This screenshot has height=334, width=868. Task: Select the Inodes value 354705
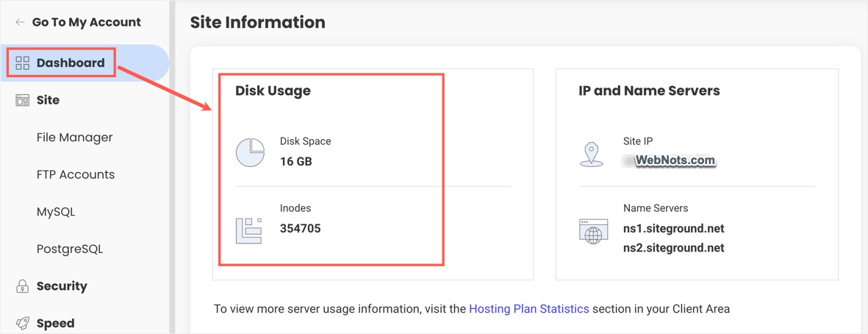click(x=300, y=228)
